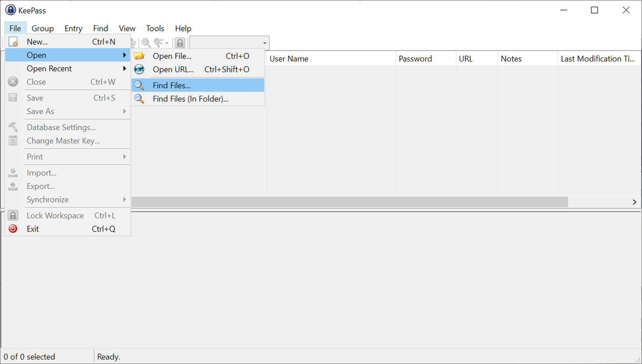
Task: Sort by the Password column header
Action: click(x=426, y=58)
